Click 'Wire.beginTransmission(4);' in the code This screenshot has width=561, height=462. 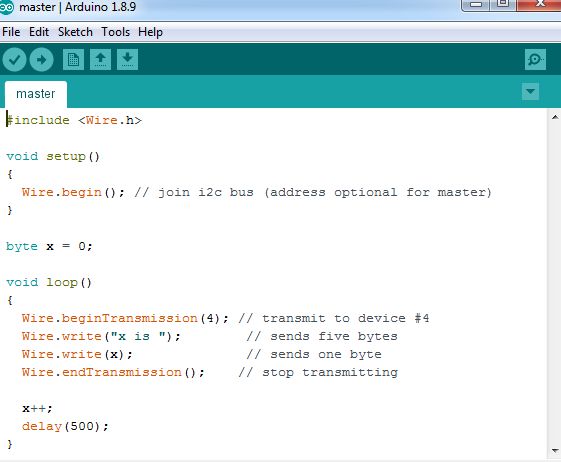coord(125,318)
